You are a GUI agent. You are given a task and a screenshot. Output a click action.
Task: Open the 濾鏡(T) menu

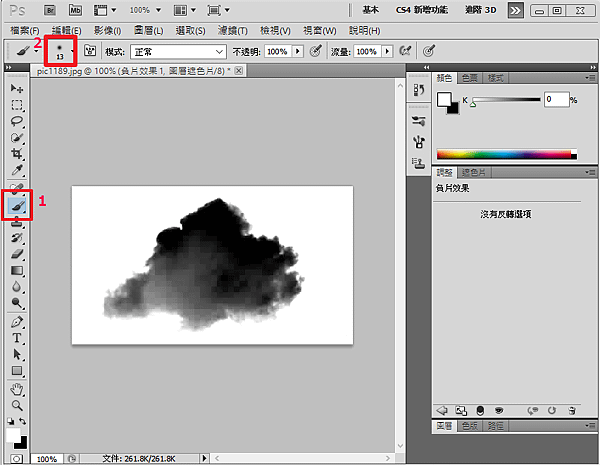point(233,31)
